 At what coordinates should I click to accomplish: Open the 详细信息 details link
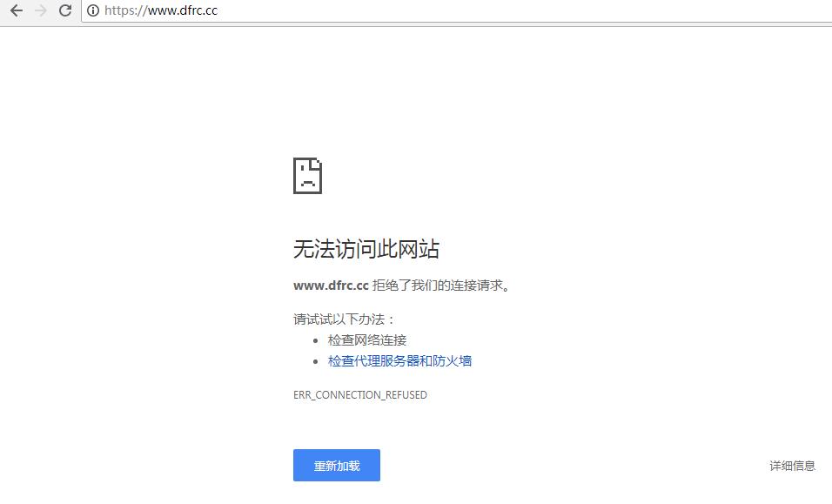790,465
